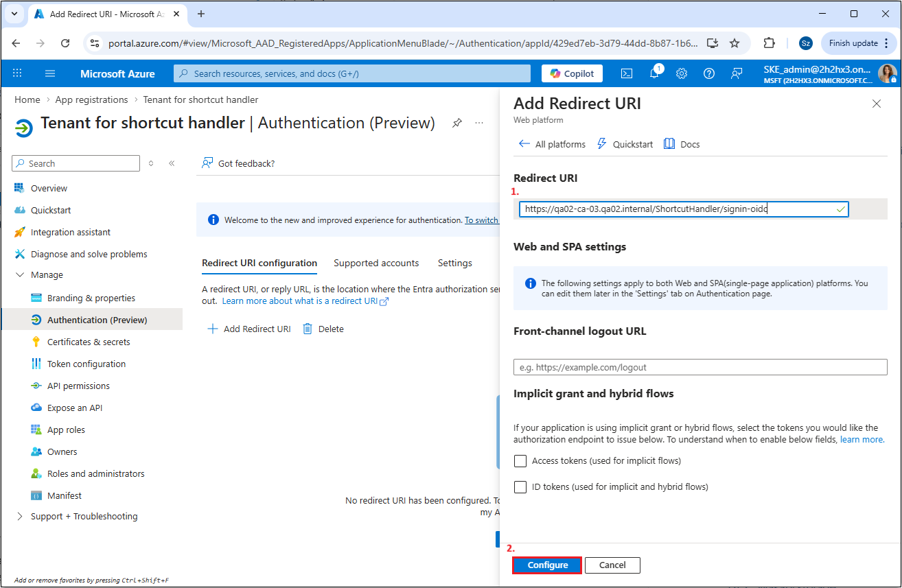The width and height of the screenshot is (902, 588).
Task: Collapse the sidebar menu with double chevron
Action: [x=172, y=163]
